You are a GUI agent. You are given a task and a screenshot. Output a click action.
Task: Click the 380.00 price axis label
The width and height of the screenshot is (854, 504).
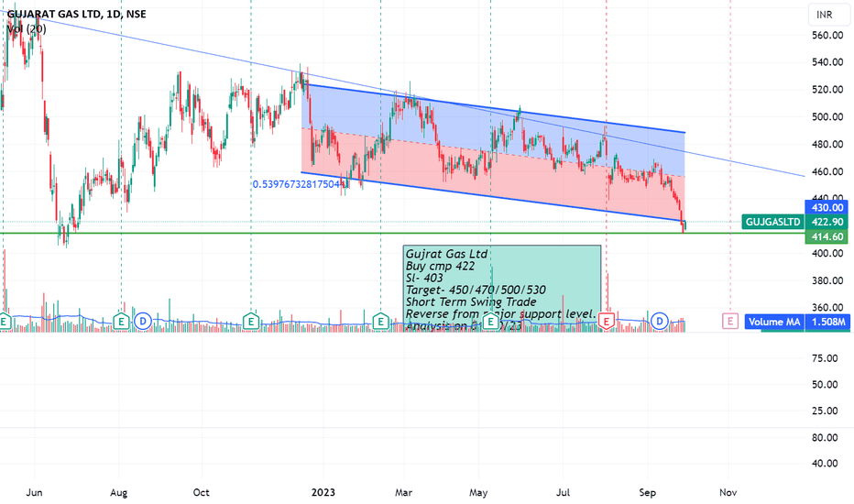point(827,280)
